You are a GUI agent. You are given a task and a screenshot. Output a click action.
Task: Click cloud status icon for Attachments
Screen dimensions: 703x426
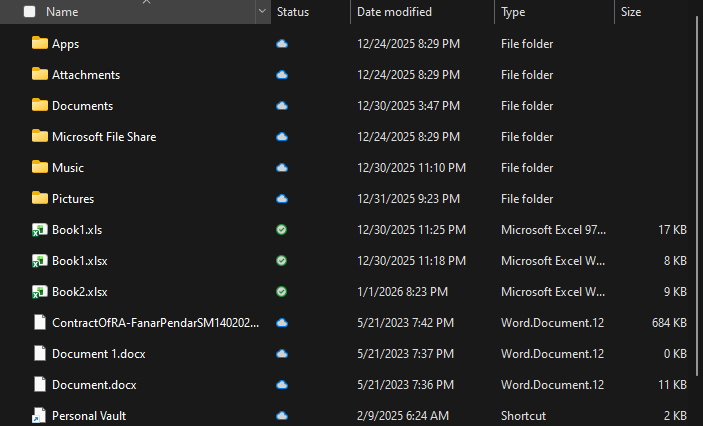pyautogui.click(x=282, y=75)
